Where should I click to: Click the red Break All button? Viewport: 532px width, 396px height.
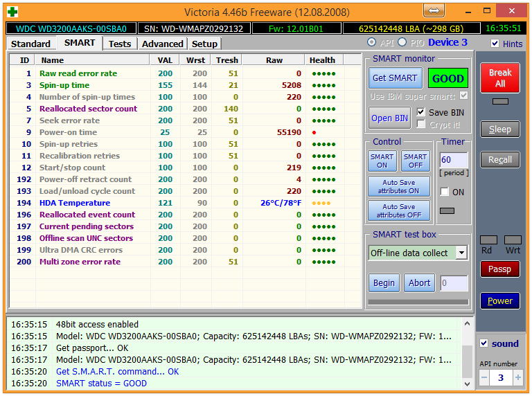coord(499,78)
